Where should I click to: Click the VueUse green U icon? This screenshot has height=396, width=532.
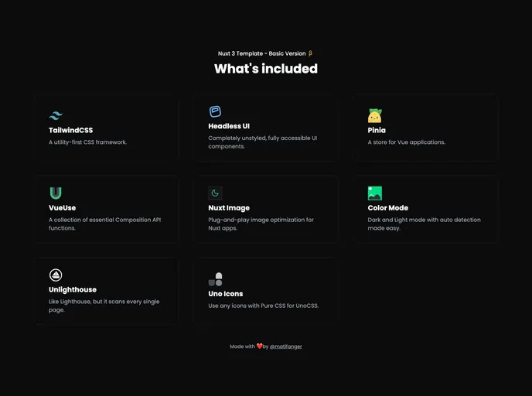coord(56,193)
